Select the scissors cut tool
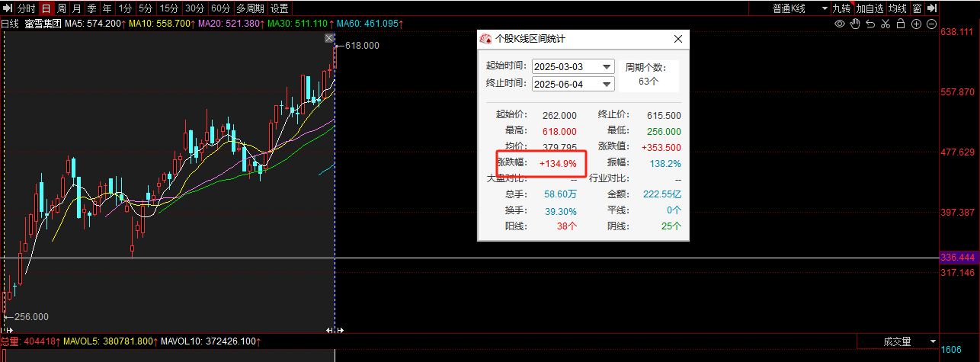980x362 pixels. [885, 24]
